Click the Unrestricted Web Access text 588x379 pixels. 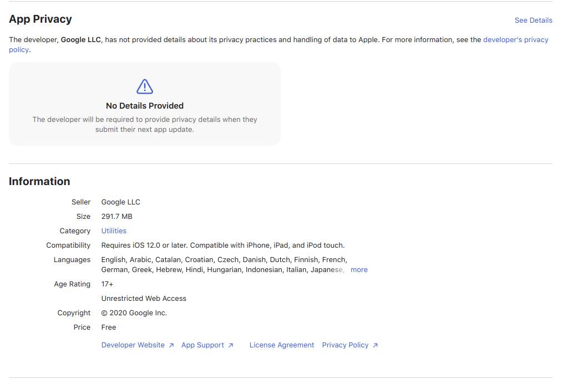click(144, 298)
